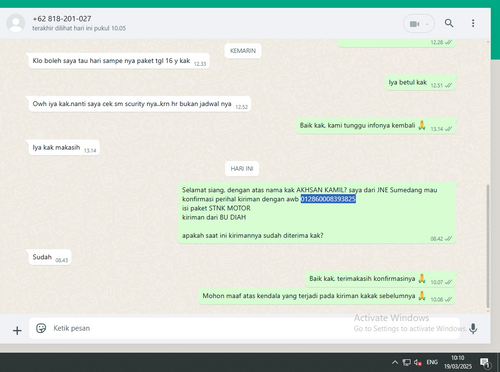Open the three-dot chat menu
Viewport: 500px width, 372px height.
[473, 23]
